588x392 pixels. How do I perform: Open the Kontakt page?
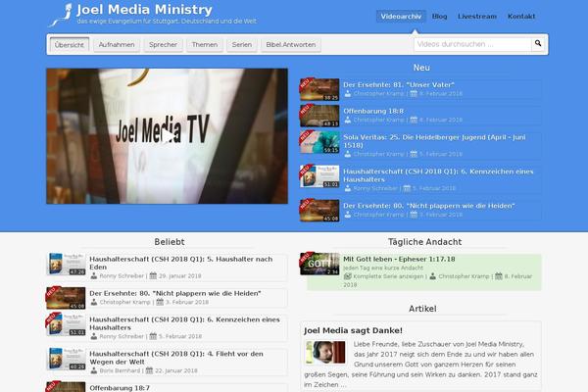[x=521, y=16]
